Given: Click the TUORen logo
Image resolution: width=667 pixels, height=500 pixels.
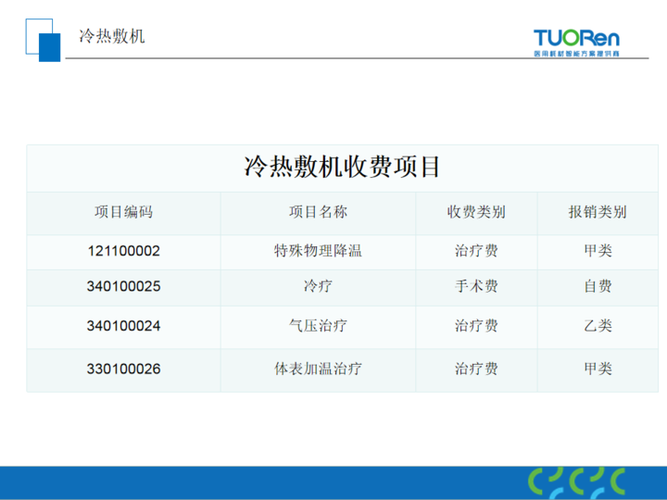Looking at the screenshot, I should coord(576,43).
